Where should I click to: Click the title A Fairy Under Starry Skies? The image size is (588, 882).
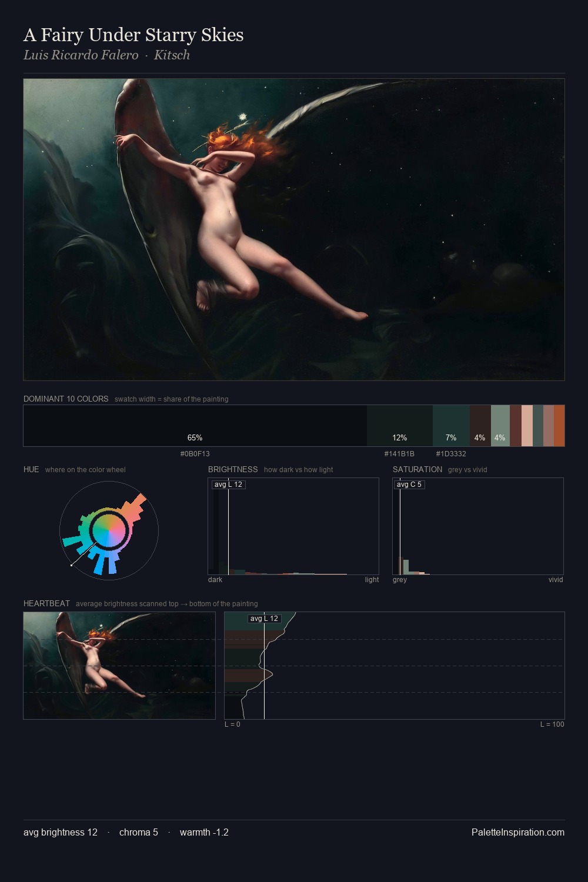coord(133,35)
